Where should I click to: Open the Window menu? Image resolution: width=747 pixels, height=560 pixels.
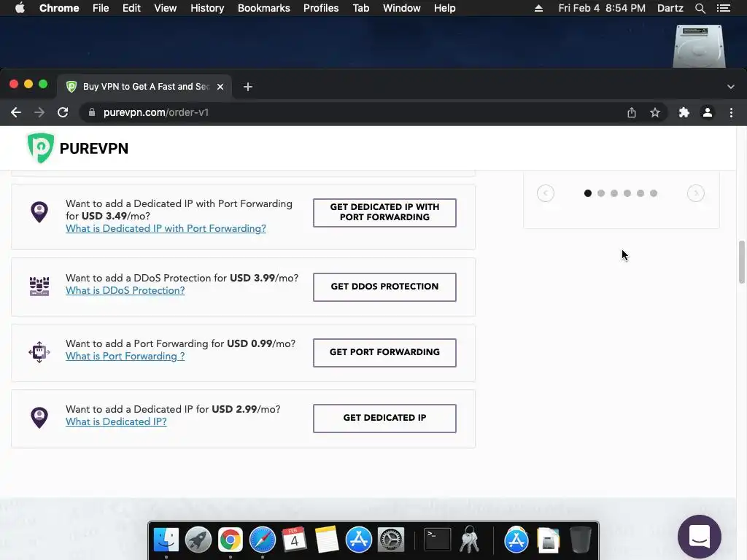(x=402, y=8)
